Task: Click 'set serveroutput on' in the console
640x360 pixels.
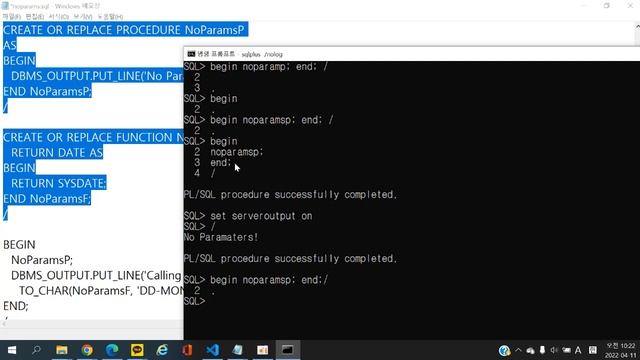Action: click(261, 216)
